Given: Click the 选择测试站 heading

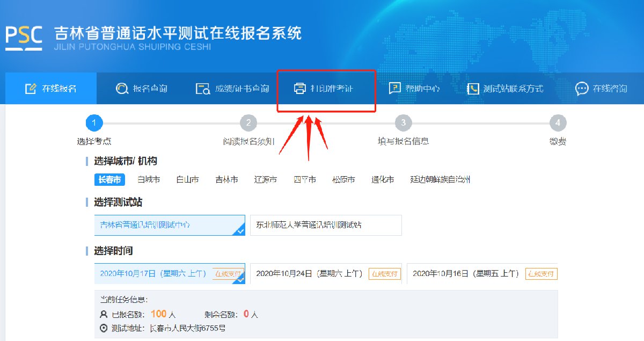Looking at the screenshot, I should [x=118, y=202].
